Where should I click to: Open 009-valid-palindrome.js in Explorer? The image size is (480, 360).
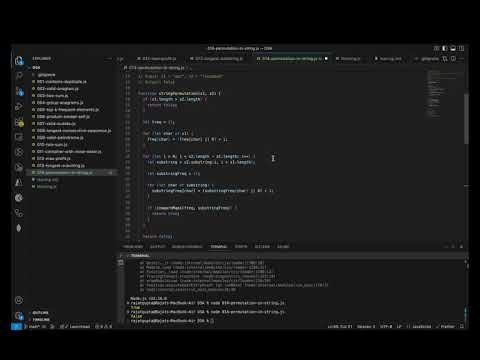[x=72, y=138]
